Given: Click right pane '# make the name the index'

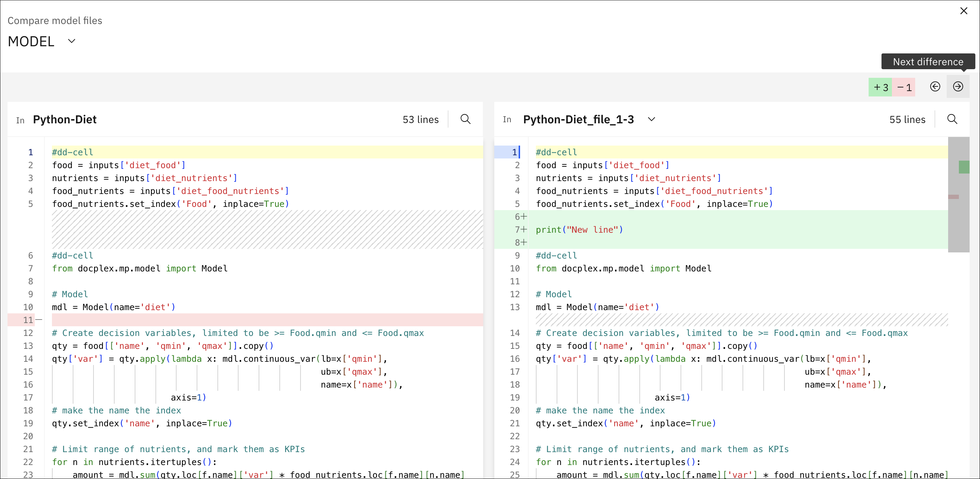Looking at the screenshot, I should pyautogui.click(x=600, y=411).
